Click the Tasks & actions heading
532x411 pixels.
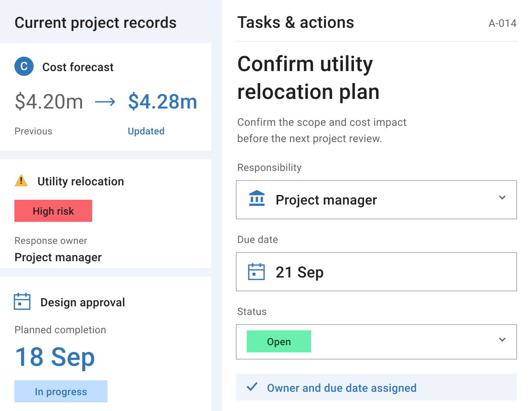(x=295, y=23)
